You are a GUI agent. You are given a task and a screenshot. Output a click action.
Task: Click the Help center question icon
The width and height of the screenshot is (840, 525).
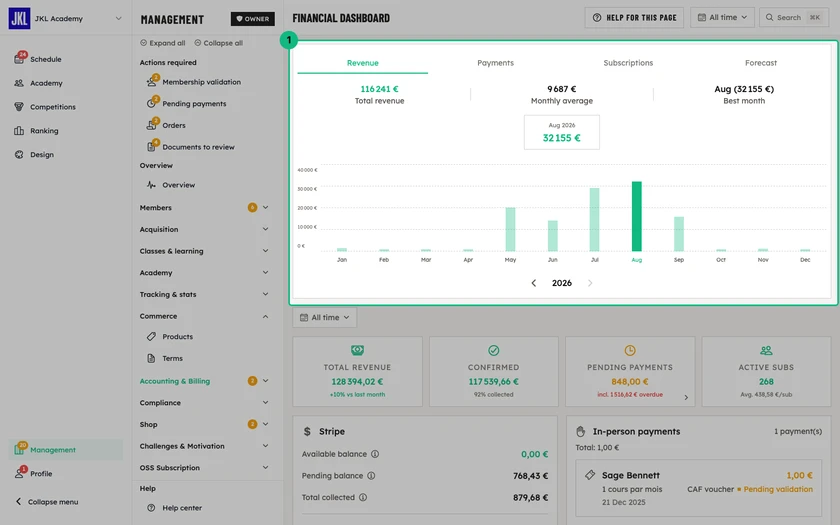tap(152, 508)
